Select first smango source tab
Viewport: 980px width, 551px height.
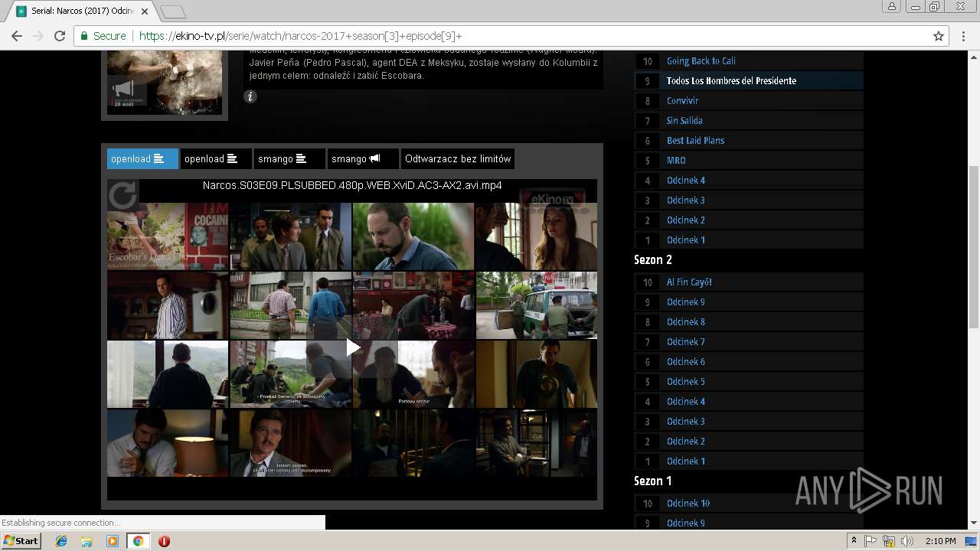(x=289, y=158)
